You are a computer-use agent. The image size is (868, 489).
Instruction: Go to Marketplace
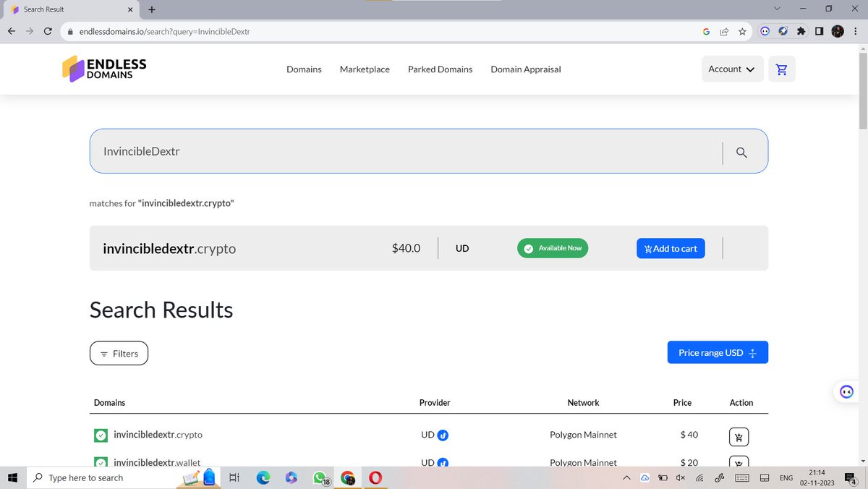click(x=365, y=69)
